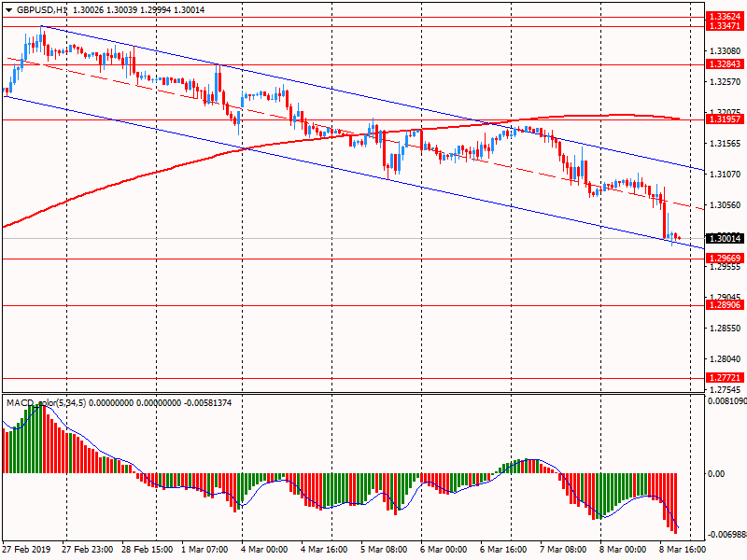Click the 6 Mar 16:00 time axis label
The image size is (747, 560).
(503, 550)
